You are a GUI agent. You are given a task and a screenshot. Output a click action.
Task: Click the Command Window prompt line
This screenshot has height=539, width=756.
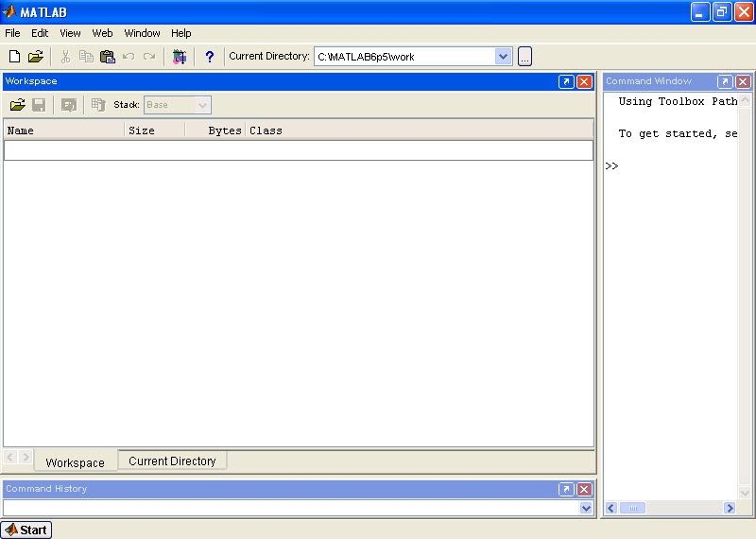[x=671, y=166]
